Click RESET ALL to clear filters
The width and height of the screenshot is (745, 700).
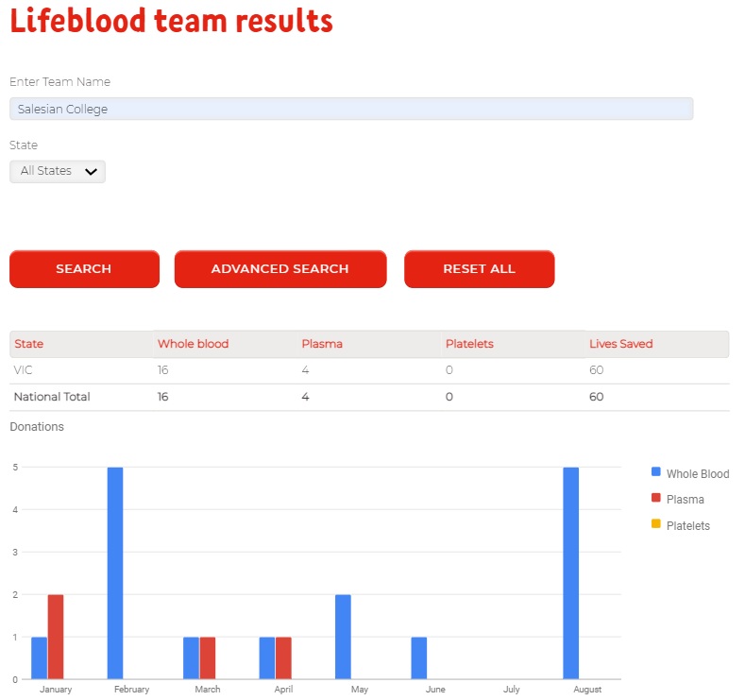point(479,269)
